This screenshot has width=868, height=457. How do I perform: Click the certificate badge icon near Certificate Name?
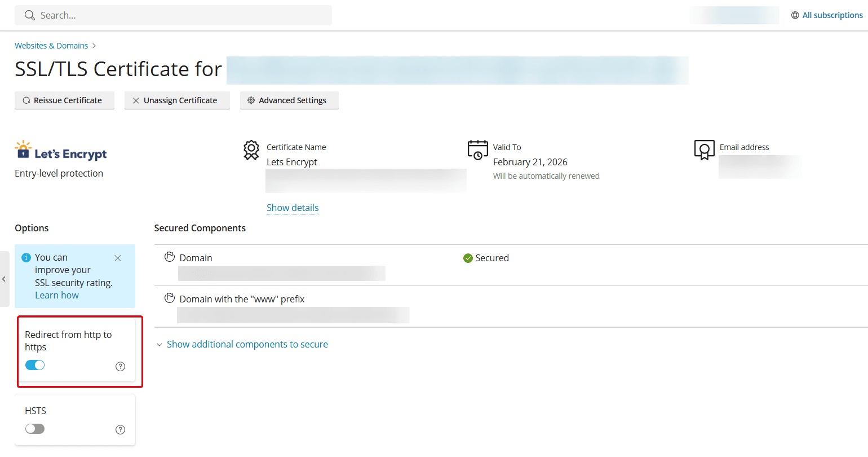click(251, 150)
